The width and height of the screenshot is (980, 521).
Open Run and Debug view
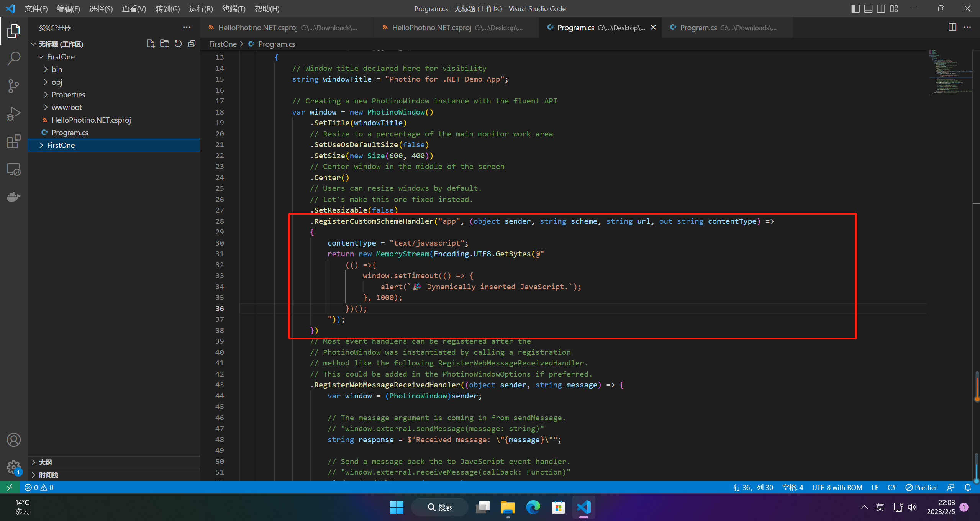(x=14, y=114)
